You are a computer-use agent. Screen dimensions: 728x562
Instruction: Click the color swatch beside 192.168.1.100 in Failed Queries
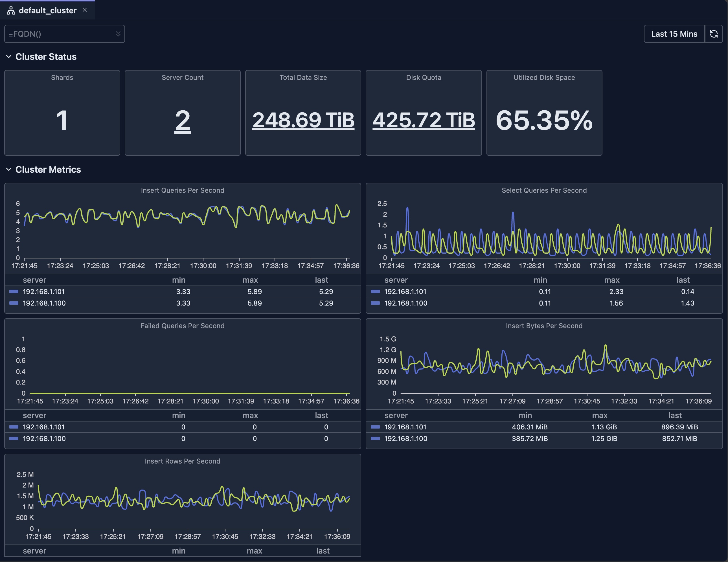[14, 439]
